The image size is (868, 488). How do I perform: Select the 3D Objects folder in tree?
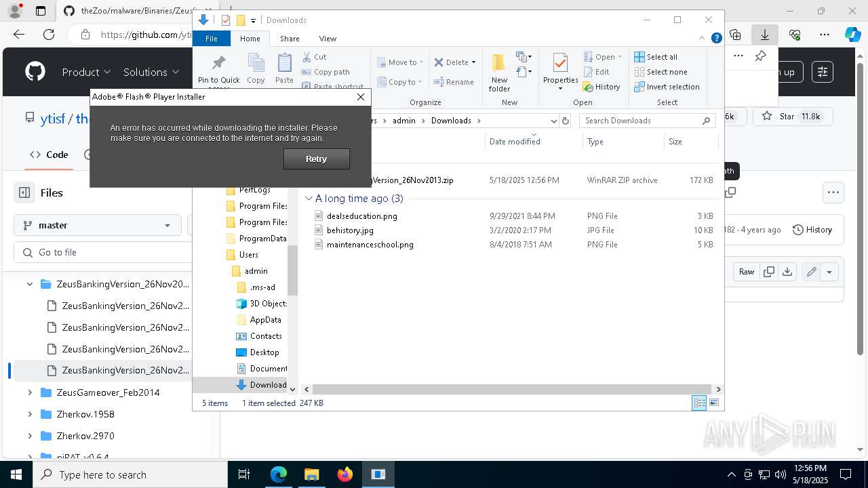coord(262,304)
